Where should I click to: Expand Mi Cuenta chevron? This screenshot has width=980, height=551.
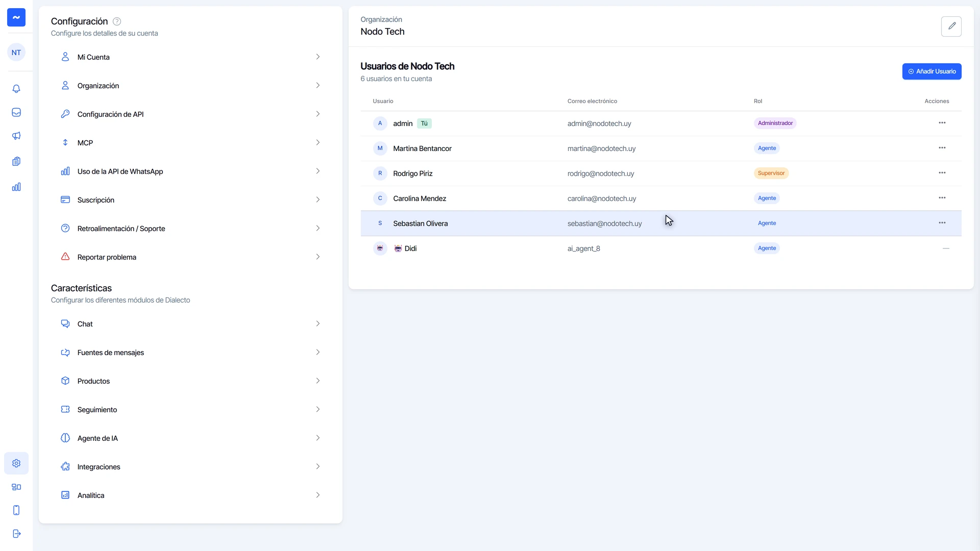317,57
